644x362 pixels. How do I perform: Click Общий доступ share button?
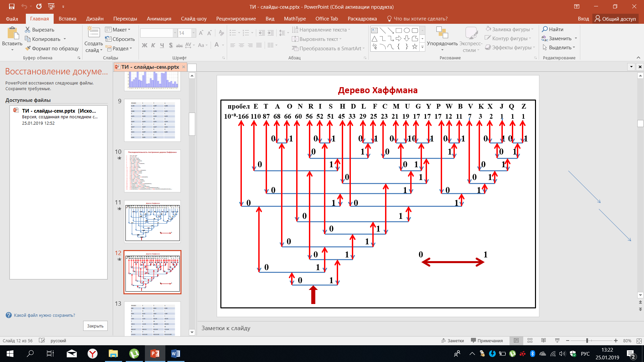click(615, 19)
